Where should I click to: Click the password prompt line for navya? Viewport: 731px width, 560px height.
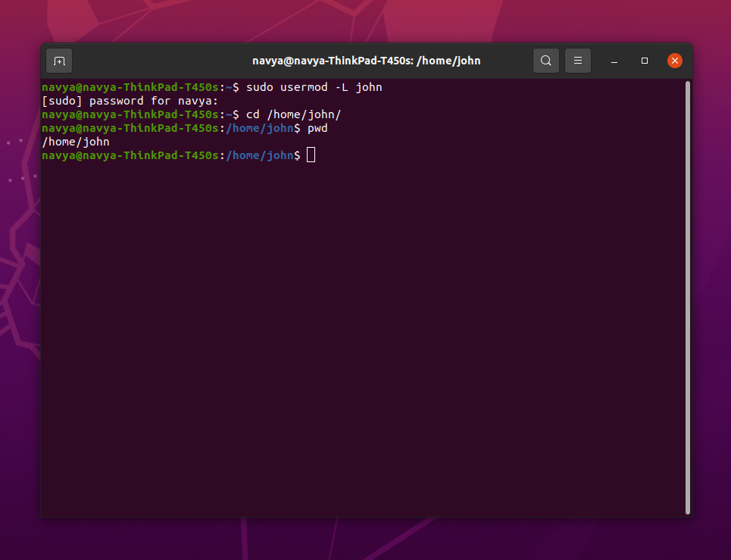129,100
